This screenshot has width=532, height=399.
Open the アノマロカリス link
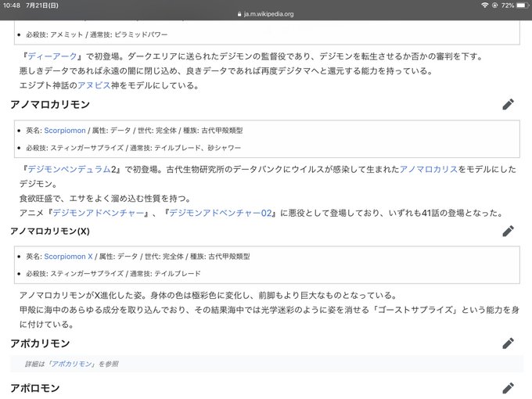tap(429, 169)
